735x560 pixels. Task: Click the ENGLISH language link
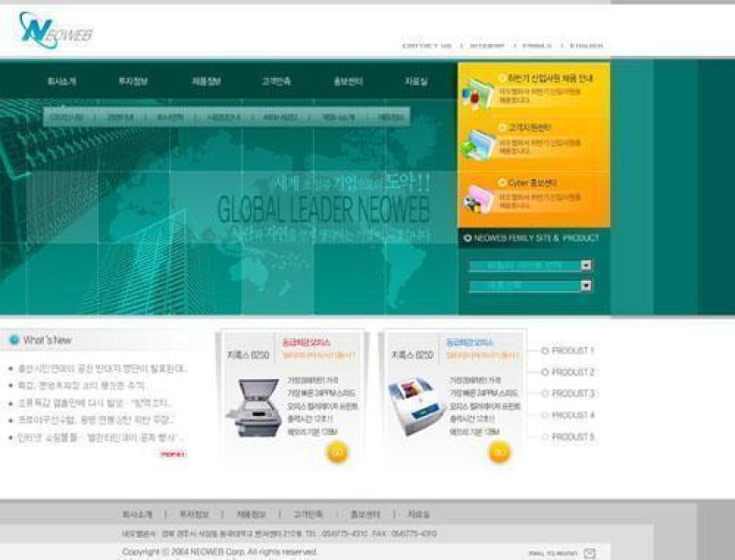coord(585,45)
